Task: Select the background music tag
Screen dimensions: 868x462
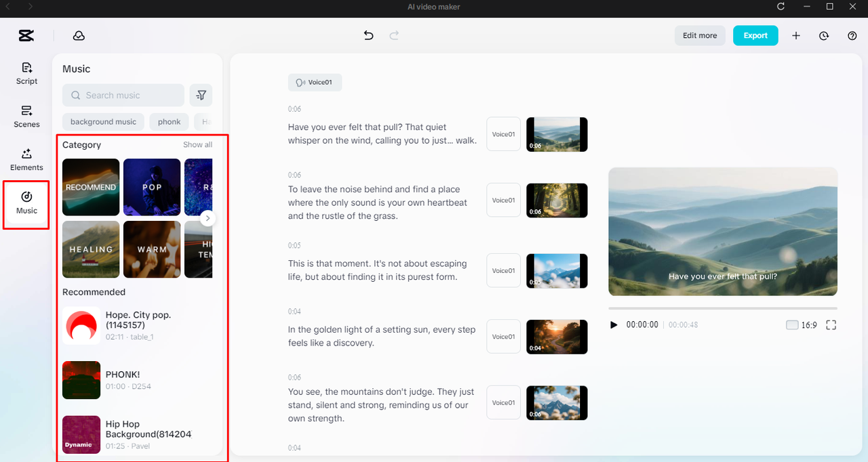Action: pyautogui.click(x=103, y=121)
